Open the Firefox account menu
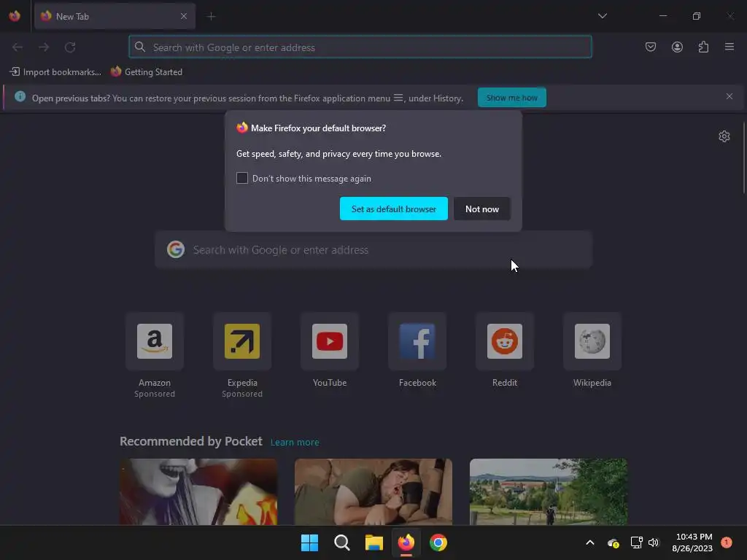Screen dimensions: 747x560 click(677, 47)
